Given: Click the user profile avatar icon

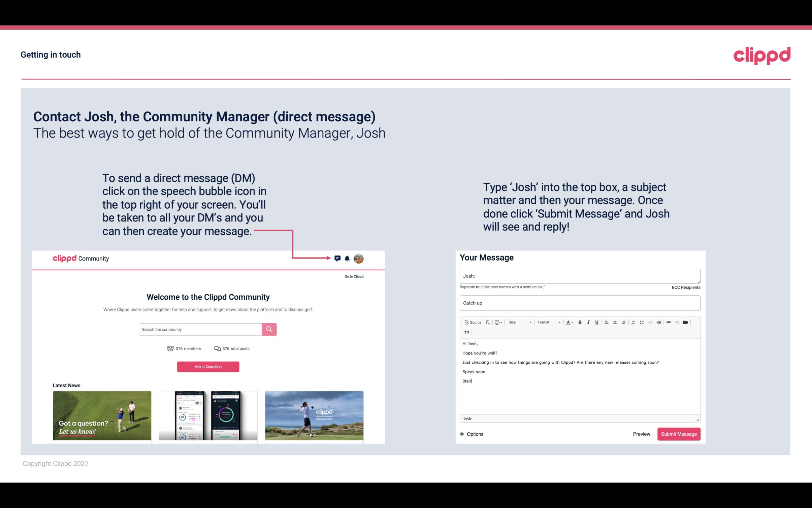Looking at the screenshot, I should click(x=358, y=258).
